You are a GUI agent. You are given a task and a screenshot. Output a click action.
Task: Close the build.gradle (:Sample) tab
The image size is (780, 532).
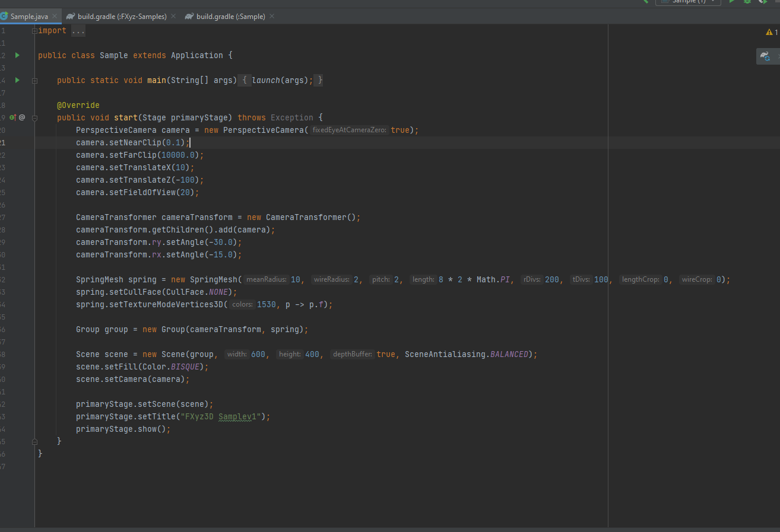click(272, 17)
